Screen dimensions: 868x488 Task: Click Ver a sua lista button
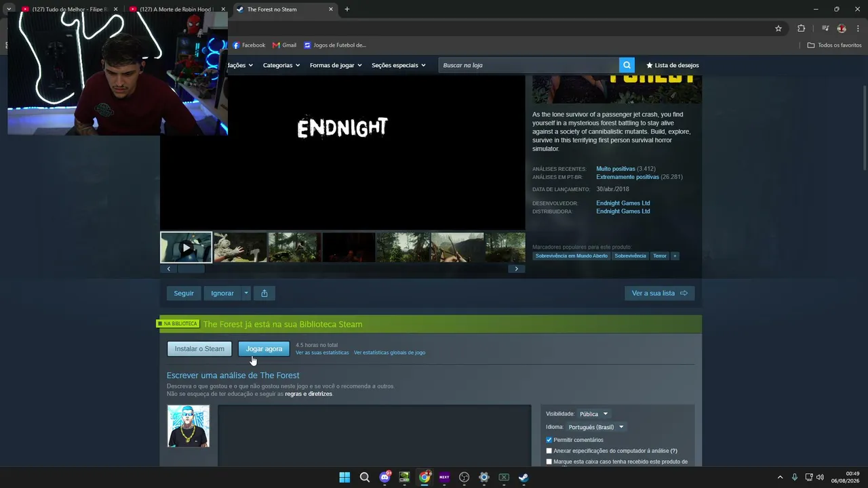pyautogui.click(x=659, y=293)
